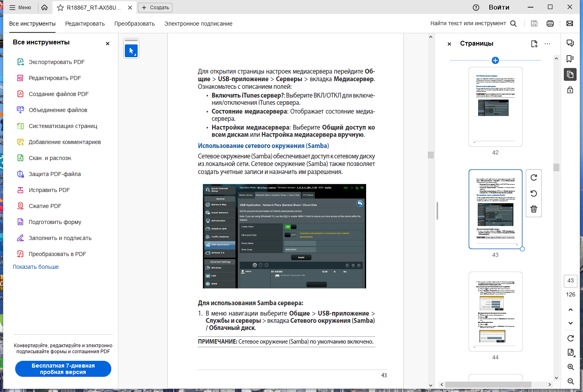Click the free 7-day trial button
The height and width of the screenshot is (392, 583).
pos(63,369)
